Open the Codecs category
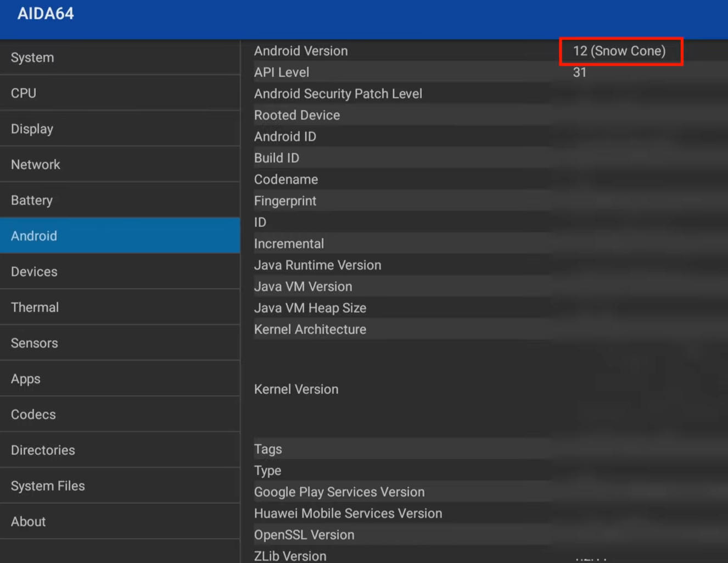This screenshot has height=563, width=728. [x=120, y=415]
